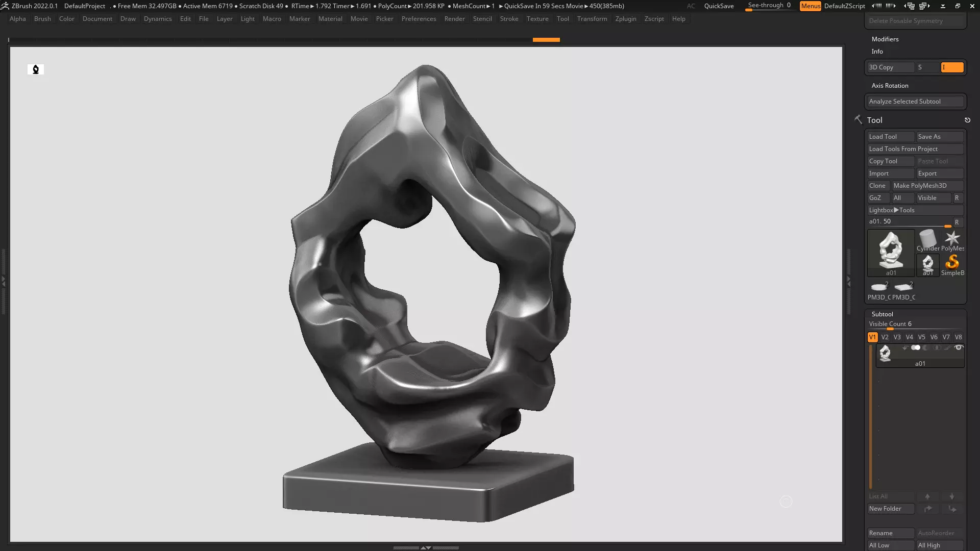Select visibility set V5
Image resolution: width=980 pixels, height=551 pixels.
pos(921,337)
